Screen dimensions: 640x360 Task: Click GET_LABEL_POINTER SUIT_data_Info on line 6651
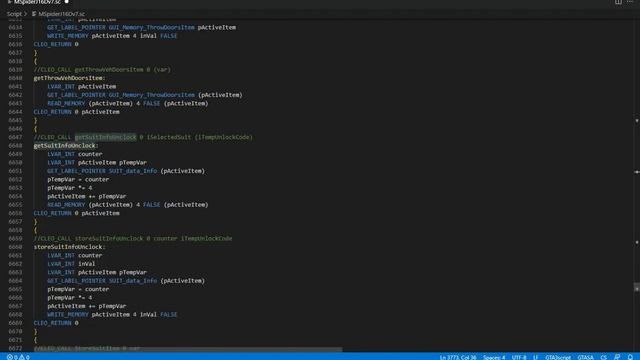click(x=126, y=171)
